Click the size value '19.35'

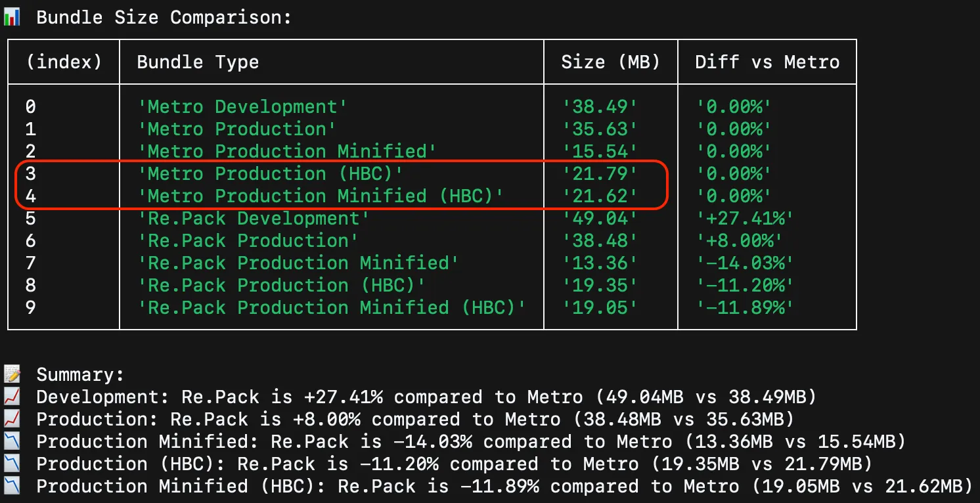(x=600, y=285)
